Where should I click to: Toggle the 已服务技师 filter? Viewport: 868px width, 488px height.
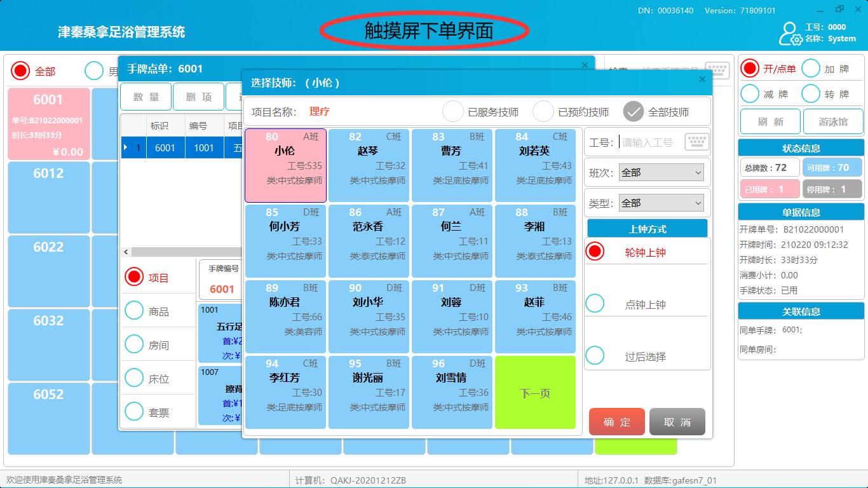pyautogui.click(x=453, y=112)
